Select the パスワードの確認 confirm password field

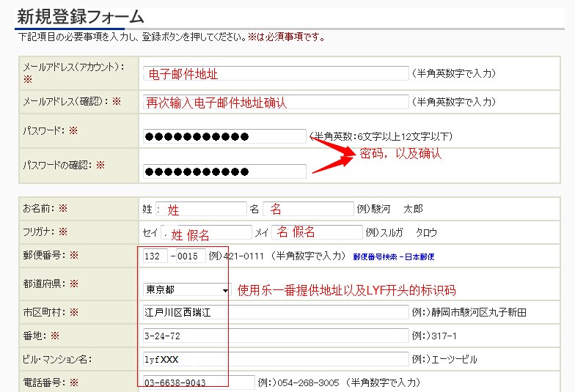pos(224,171)
